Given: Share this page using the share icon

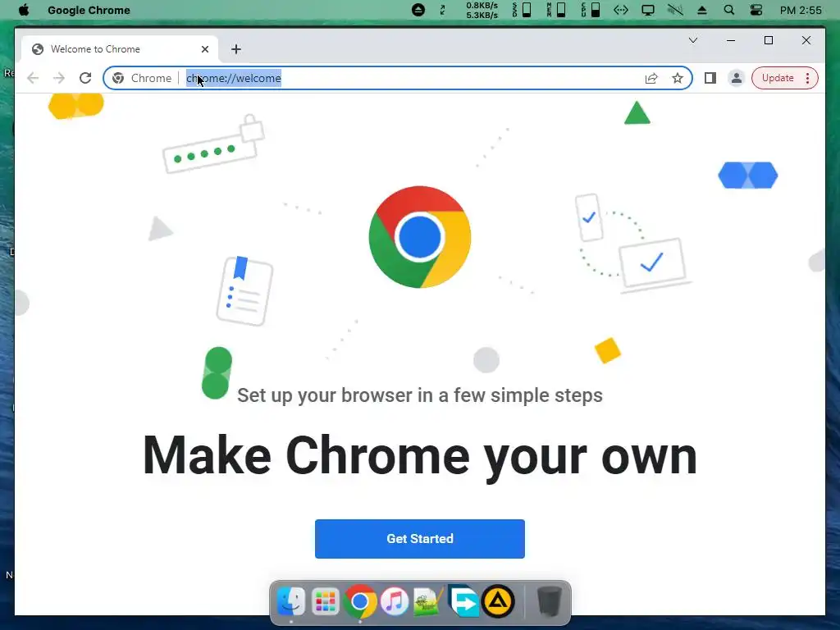Looking at the screenshot, I should point(651,78).
